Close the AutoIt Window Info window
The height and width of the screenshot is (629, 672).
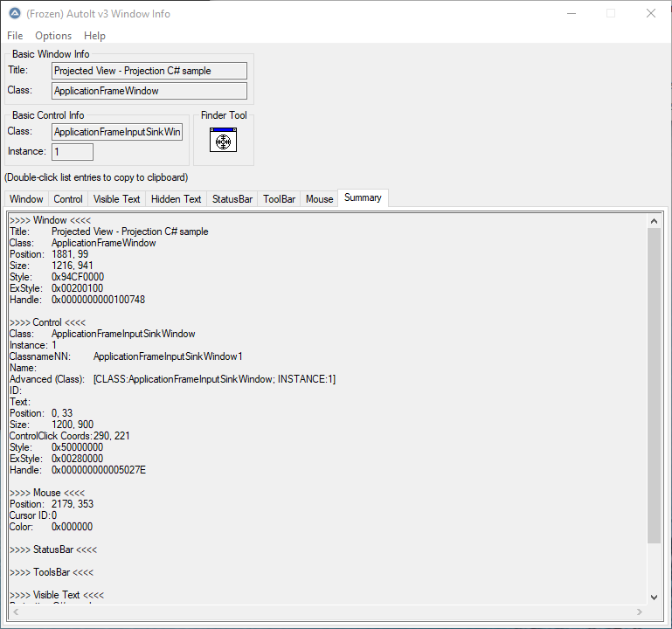click(651, 14)
